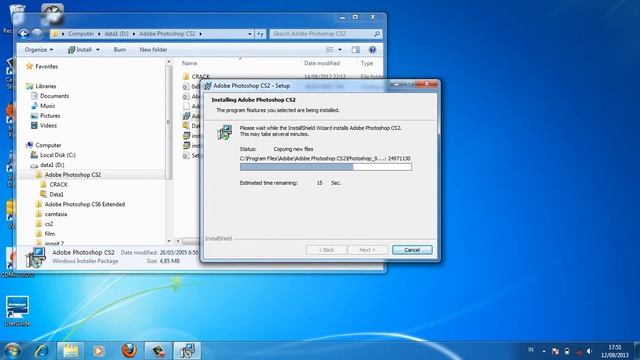Viewport: 640px width, 360px height.
Task: Click the installer setup taskbar icon
Action: (187, 351)
